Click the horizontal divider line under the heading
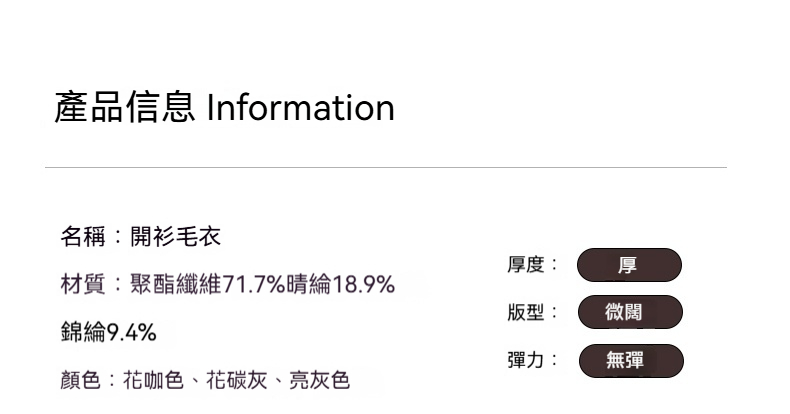The width and height of the screenshot is (790, 414). (x=385, y=167)
